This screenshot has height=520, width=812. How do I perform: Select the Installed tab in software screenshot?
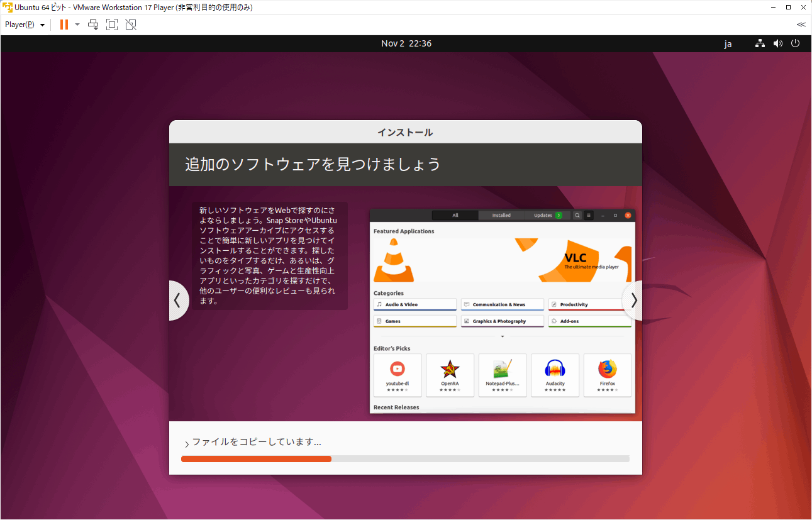501,215
